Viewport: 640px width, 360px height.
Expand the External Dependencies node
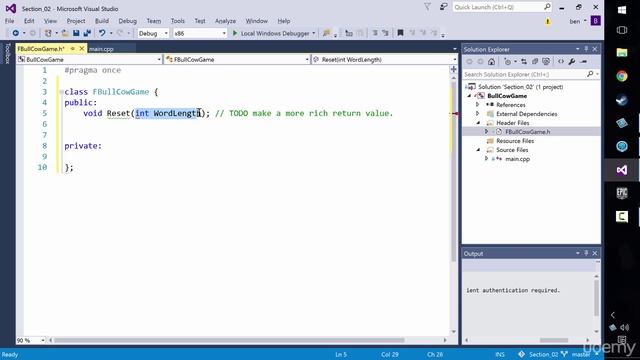pyautogui.click(x=478, y=113)
